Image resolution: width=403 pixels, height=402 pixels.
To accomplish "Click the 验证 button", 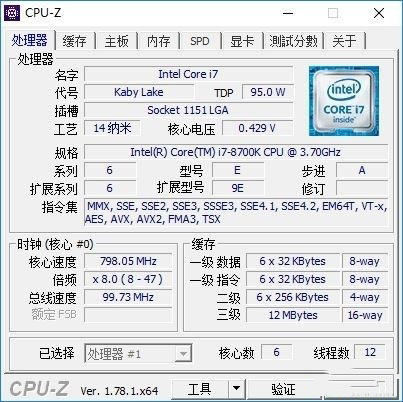I will click(x=283, y=388).
